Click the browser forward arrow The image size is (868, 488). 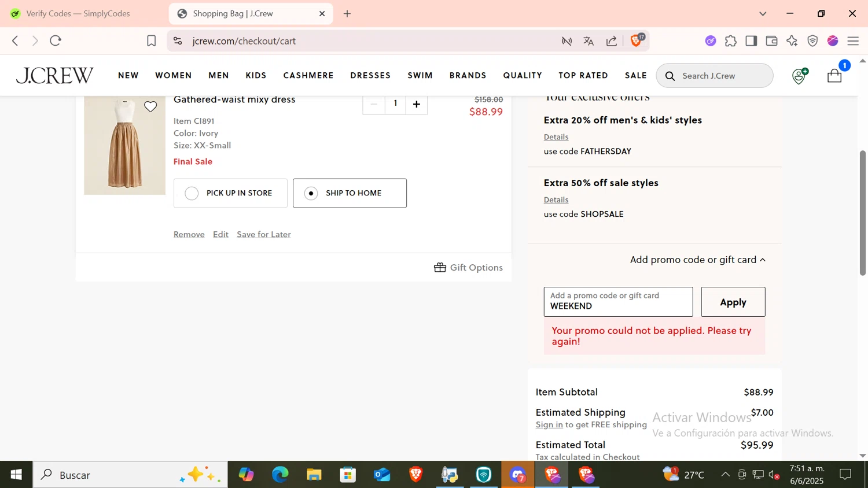(35, 40)
